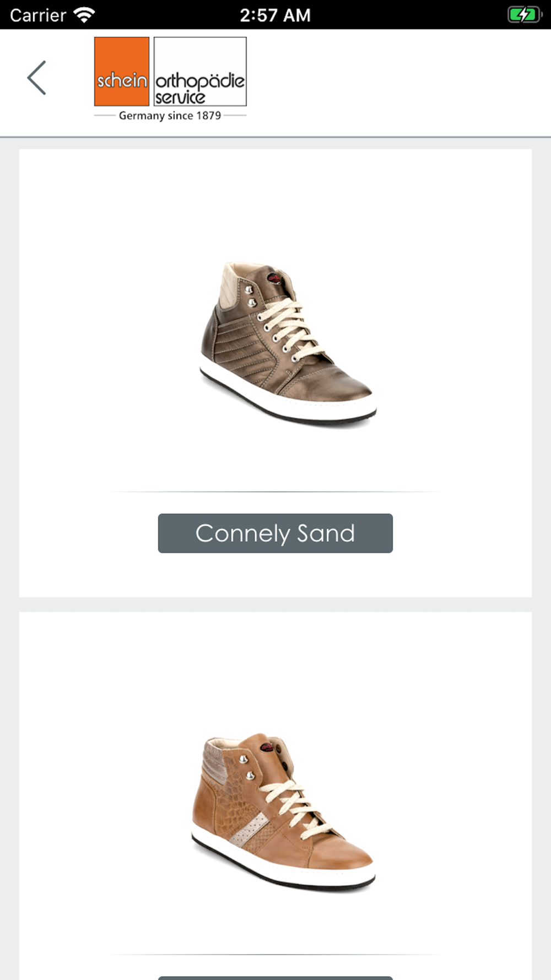The image size is (551, 980).
Task: Open the Connely Sand button
Action: coord(275,534)
